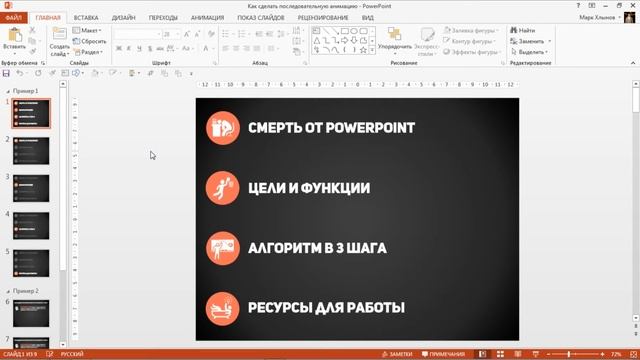This screenshot has width=640, height=360.
Task: Toggle bold (Ж) formatting
Action: 119,49
